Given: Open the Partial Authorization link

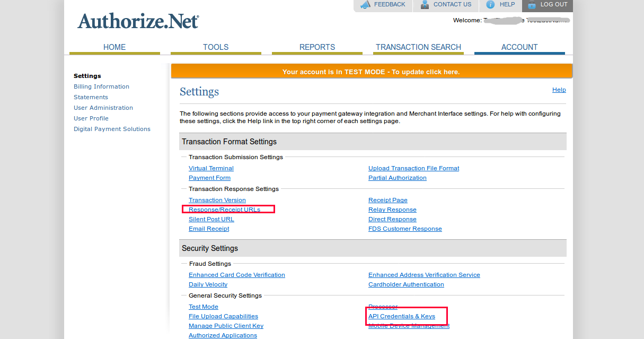Looking at the screenshot, I should 398,178.
